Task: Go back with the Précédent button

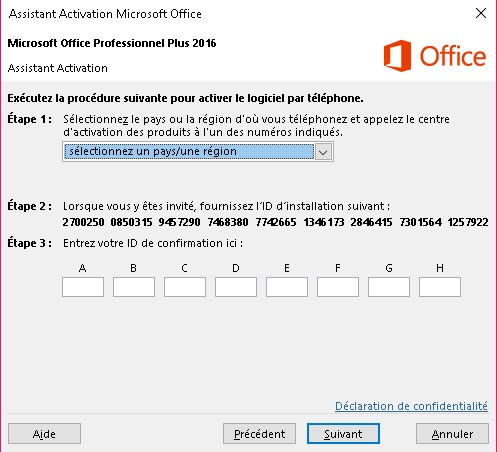Action: click(259, 434)
